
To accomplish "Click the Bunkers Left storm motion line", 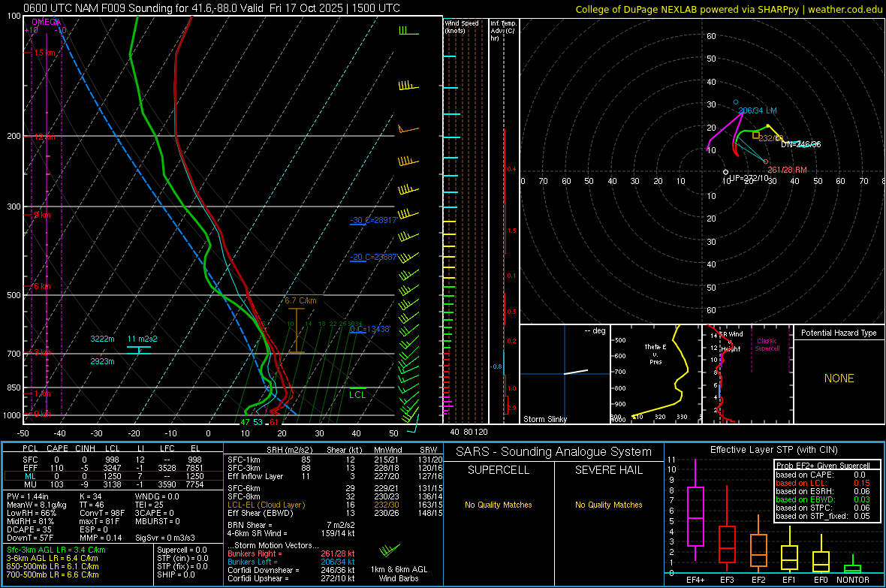I will tap(291, 562).
